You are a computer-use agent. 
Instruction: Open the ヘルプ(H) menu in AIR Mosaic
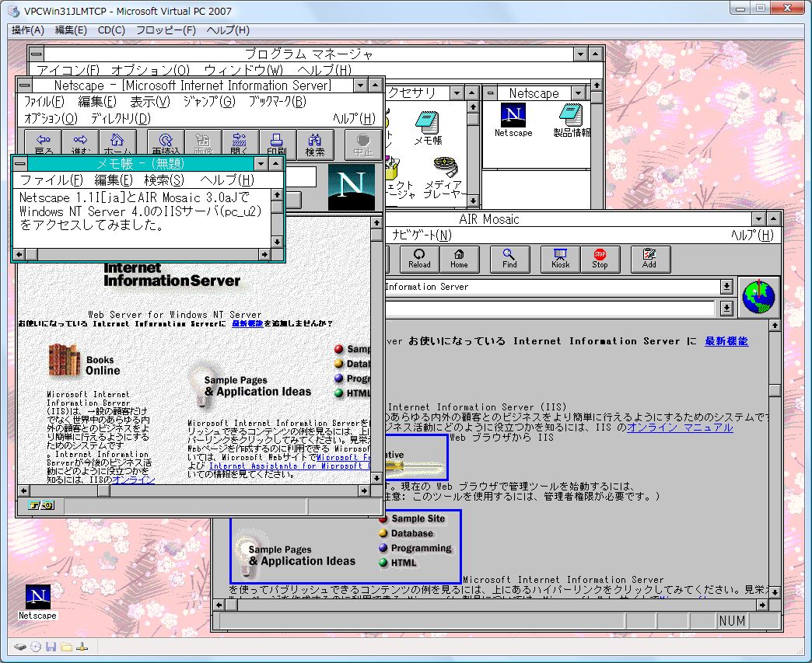pyautogui.click(x=752, y=236)
